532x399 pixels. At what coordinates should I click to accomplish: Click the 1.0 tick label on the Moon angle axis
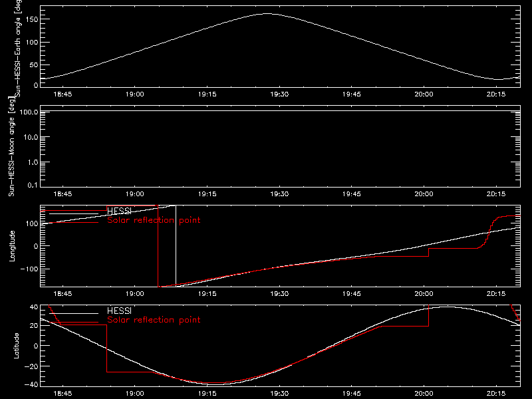pyautogui.click(x=33, y=162)
